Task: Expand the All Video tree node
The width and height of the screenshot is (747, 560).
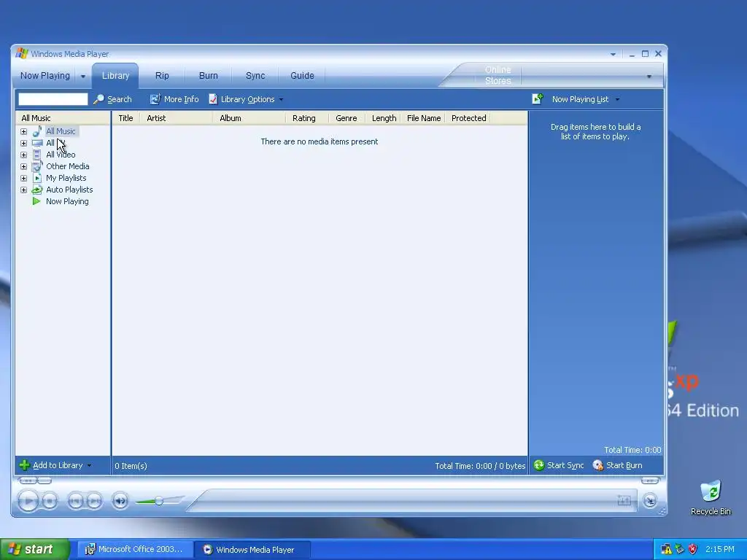Action: pos(23,155)
